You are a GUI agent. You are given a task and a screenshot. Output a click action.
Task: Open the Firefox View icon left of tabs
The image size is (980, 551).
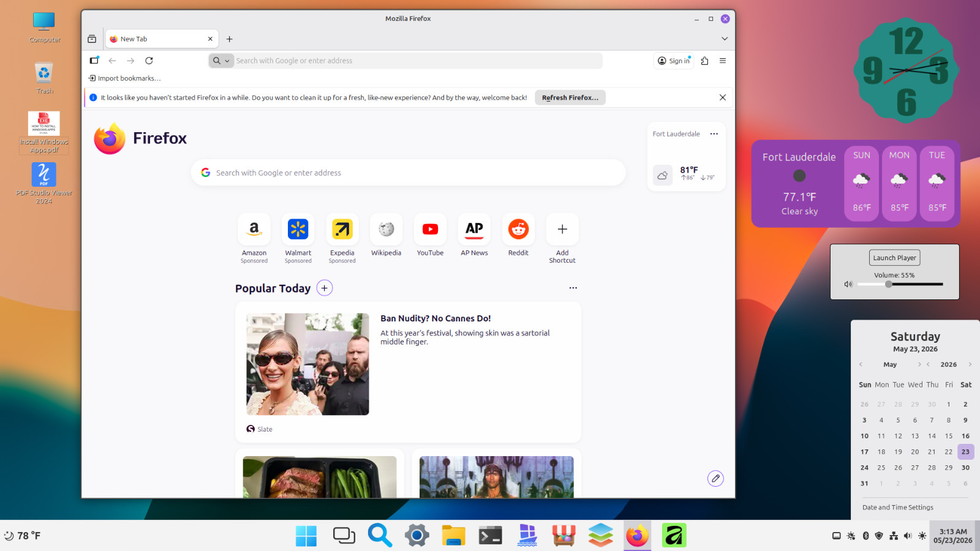92,39
